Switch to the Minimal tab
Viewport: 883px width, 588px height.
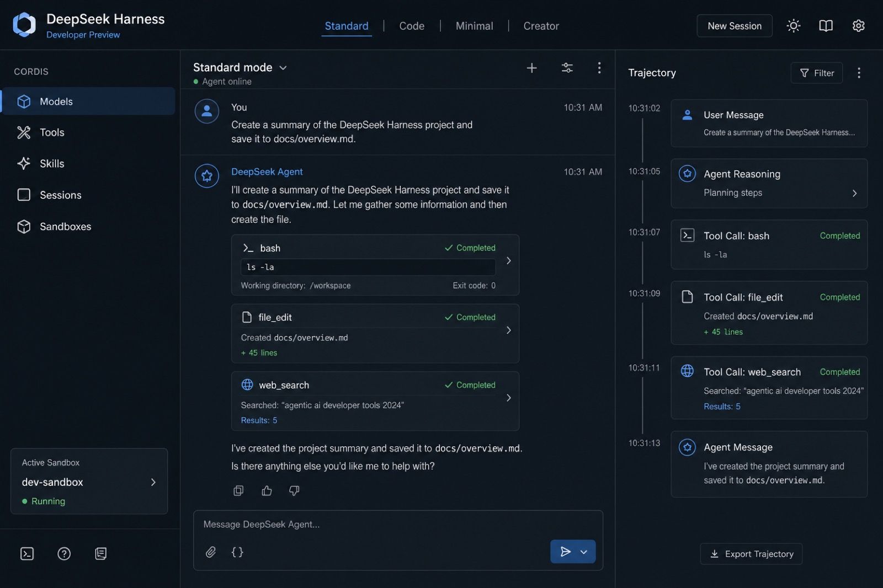pyautogui.click(x=474, y=26)
